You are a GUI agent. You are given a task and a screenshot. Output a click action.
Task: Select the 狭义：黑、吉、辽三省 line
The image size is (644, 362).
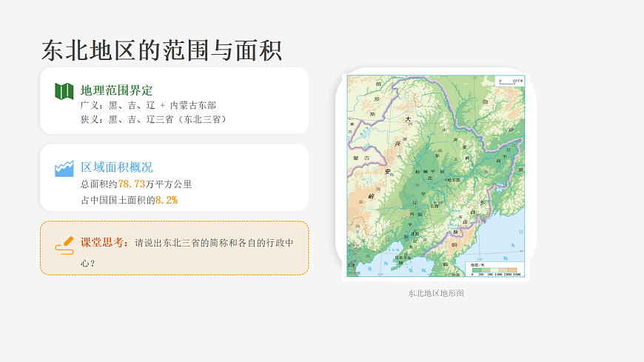[x=153, y=120]
